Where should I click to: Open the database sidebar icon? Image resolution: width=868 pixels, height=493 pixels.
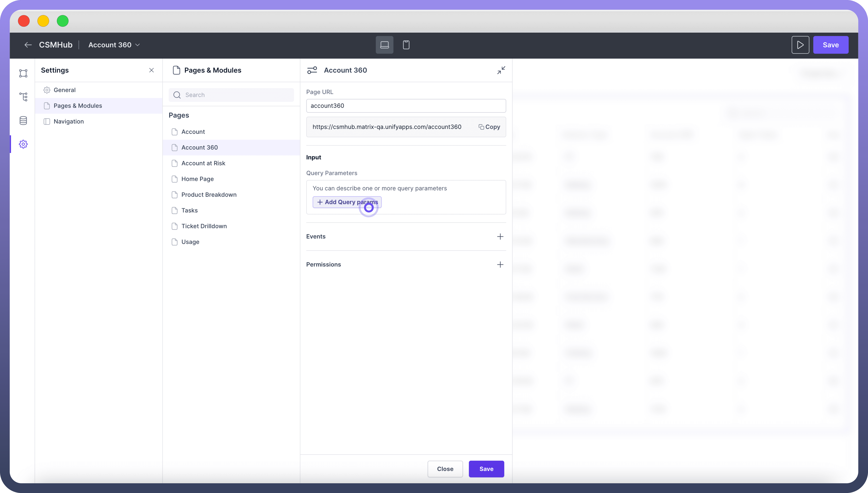(23, 121)
